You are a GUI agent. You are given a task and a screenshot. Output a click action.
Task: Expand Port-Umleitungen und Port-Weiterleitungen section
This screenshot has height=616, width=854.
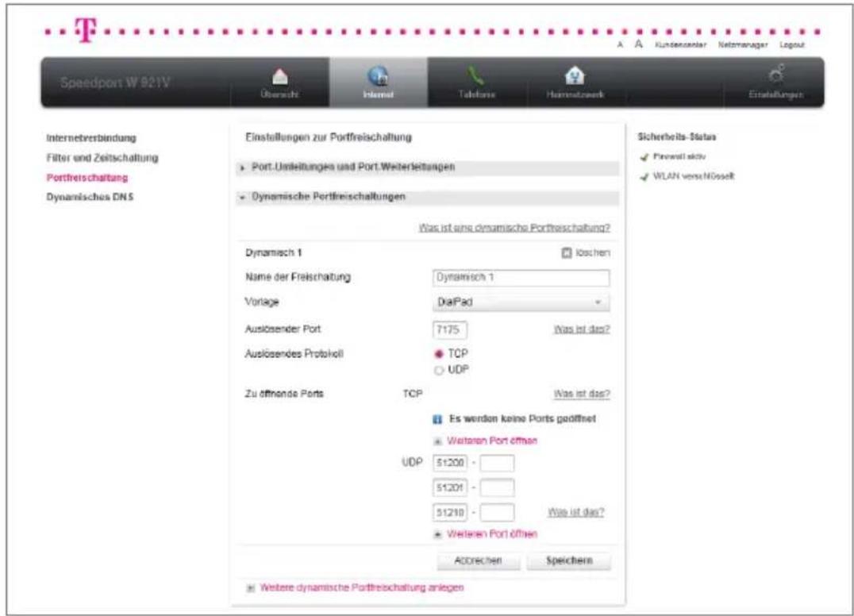tap(428, 167)
